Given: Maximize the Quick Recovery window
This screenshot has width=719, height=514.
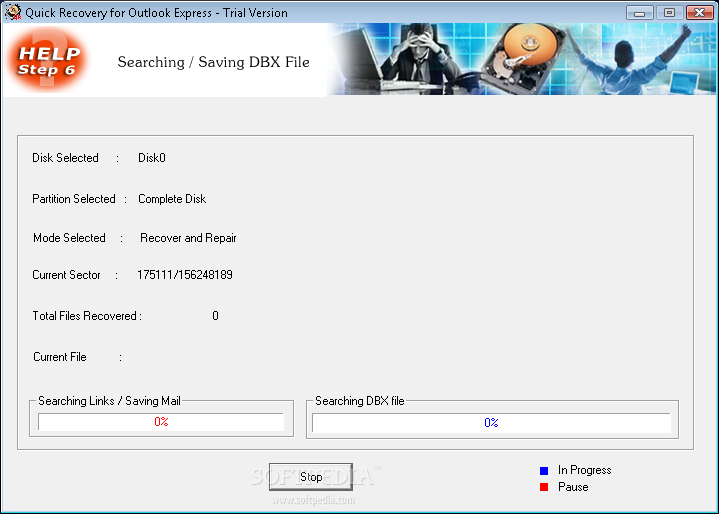Looking at the screenshot, I should (x=669, y=12).
